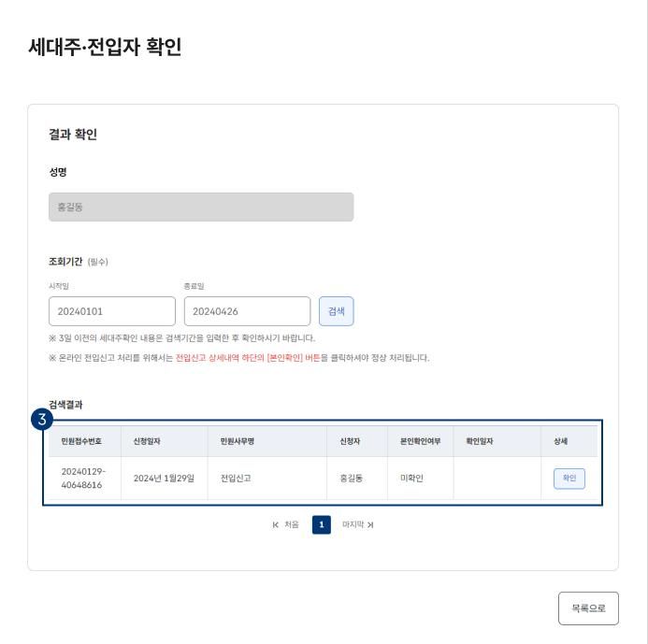The height and width of the screenshot is (644, 648).
Task: Select page 1 in the pagination
Action: [322, 525]
